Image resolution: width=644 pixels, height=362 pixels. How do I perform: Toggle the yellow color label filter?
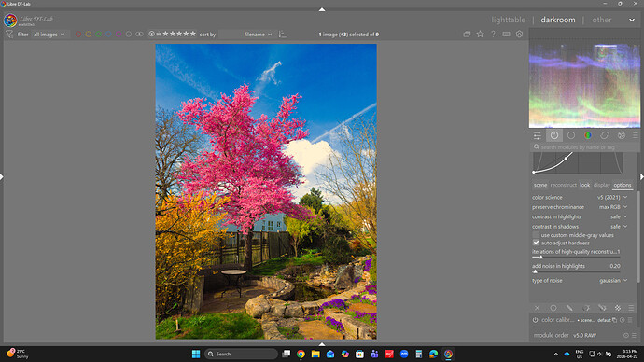click(89, 35)
